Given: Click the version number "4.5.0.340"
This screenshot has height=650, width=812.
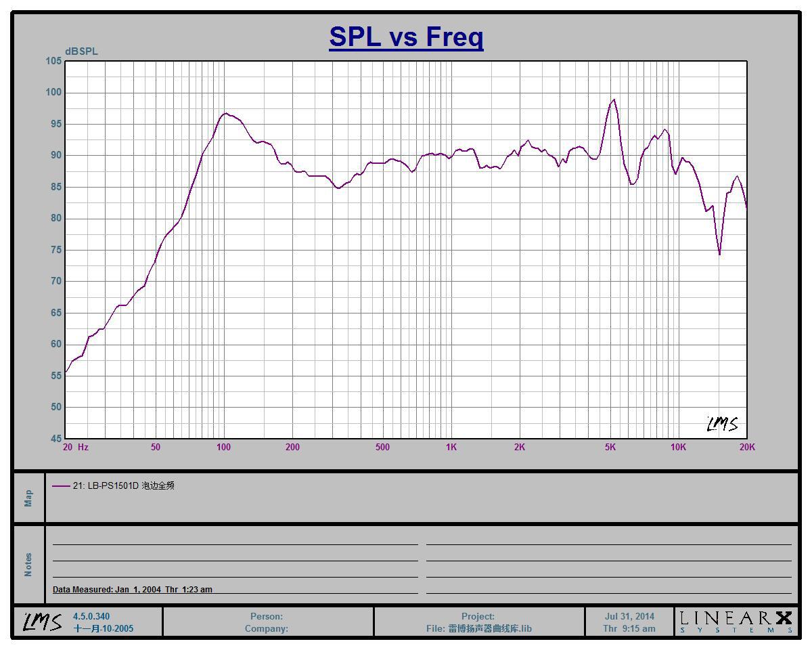Looking at the screenshot, I should [x=91, y=616].
